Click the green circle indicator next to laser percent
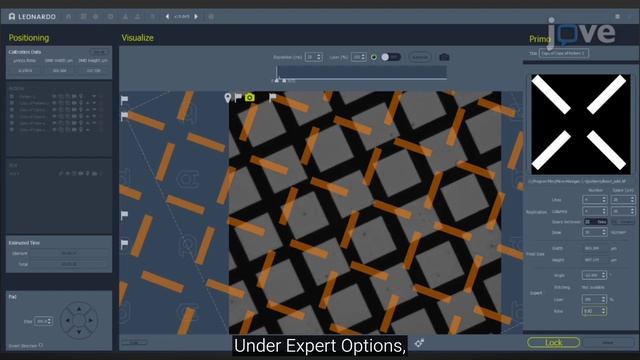640x360 pixels. tap(373, 57)
